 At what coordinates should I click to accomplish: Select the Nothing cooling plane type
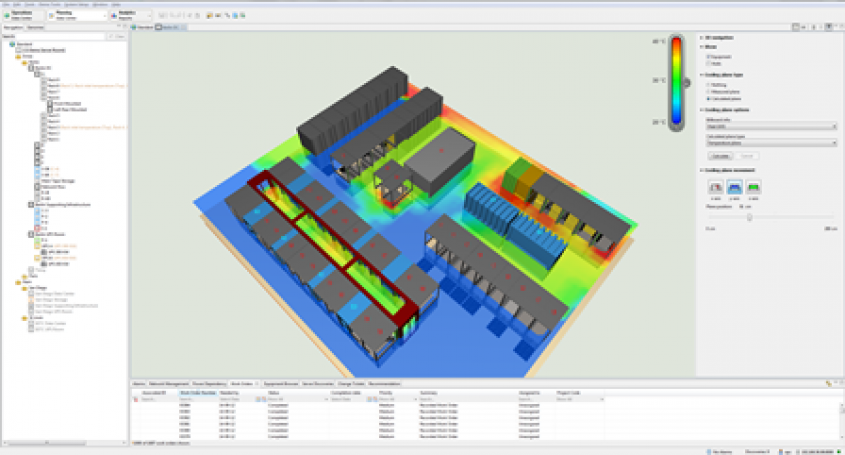click(x=709, y=85)
